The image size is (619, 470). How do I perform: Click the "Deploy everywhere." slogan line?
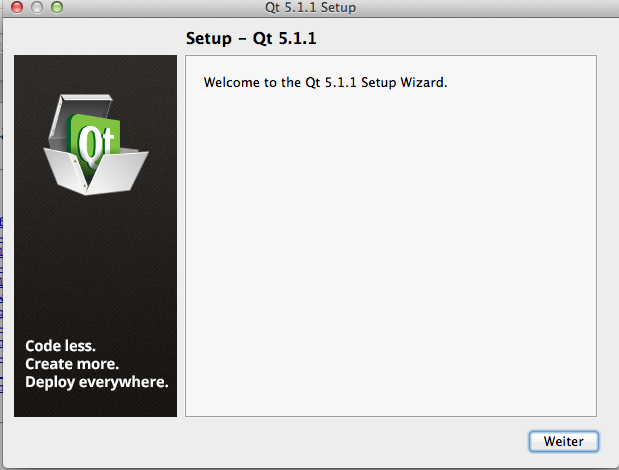pos(96,382)
